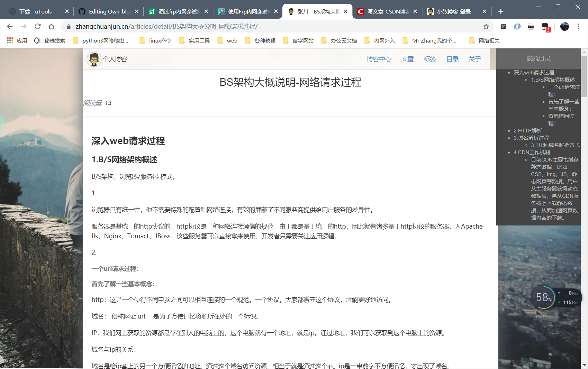Open the linux命令 bookmark folder
588x369 pixels.
155,40
